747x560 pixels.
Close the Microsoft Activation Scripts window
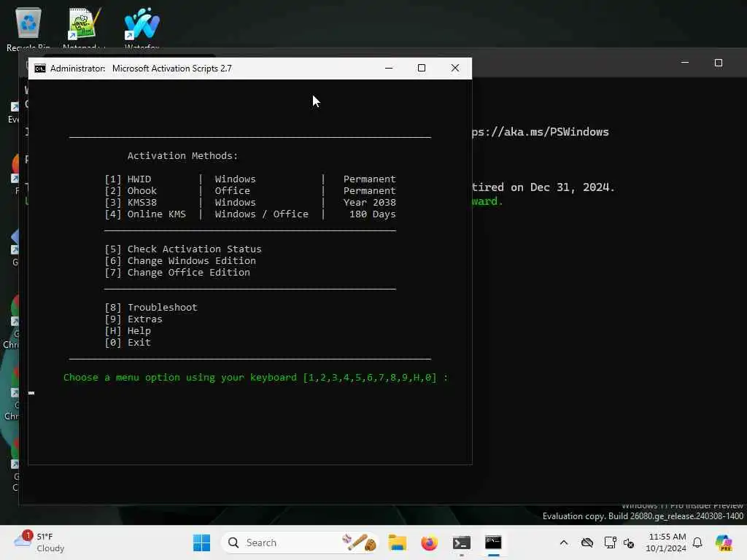(x=455, y=68)
